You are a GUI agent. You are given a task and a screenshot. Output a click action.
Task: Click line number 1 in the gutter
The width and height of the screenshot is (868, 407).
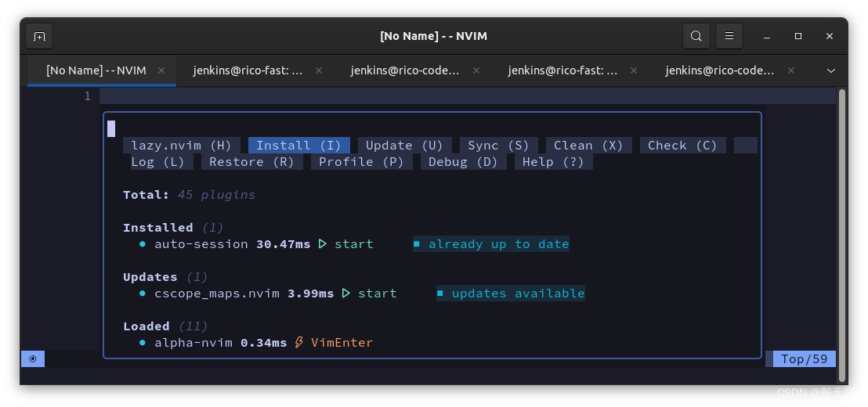pos(88,96)
